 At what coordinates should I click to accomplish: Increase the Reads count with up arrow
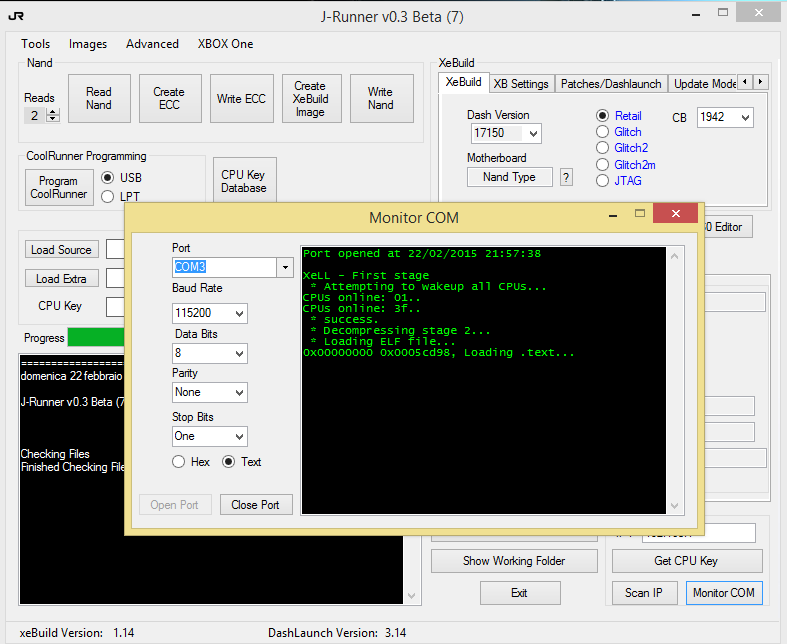(53, 112)
